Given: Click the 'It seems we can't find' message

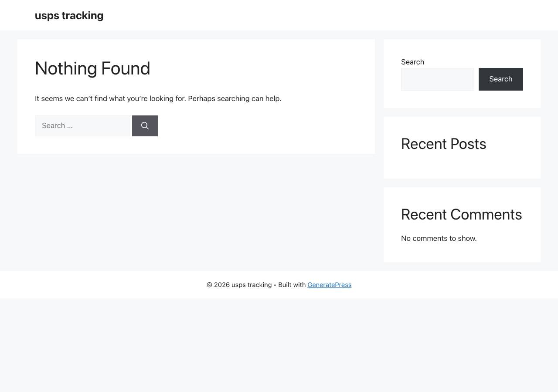Looking at the screenshot, I should pos(158,99).
